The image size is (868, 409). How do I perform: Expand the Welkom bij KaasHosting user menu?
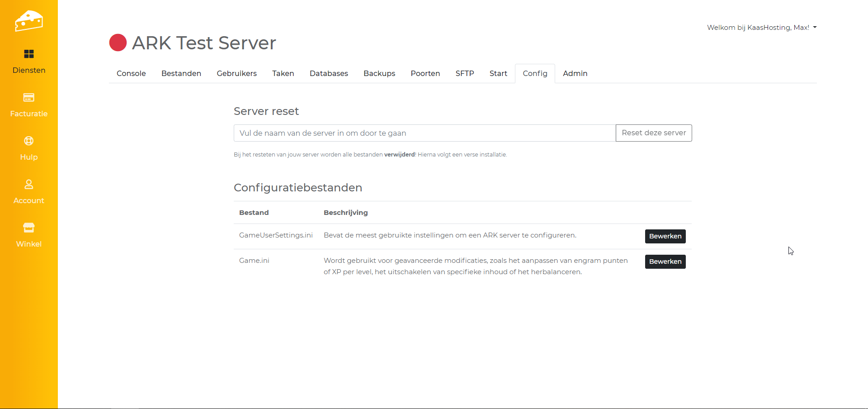(x=761, y=28)
